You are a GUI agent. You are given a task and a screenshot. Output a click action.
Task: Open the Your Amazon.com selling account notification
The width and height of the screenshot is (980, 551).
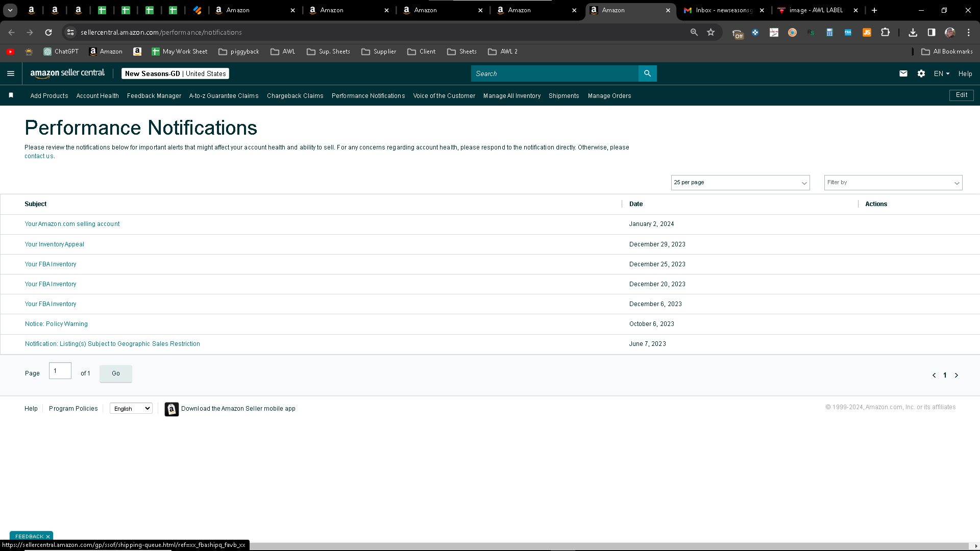(x=72, y=224)
